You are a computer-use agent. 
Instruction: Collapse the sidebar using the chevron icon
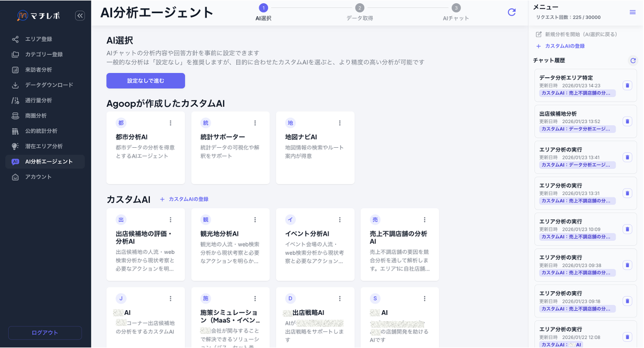coord(79,15)
